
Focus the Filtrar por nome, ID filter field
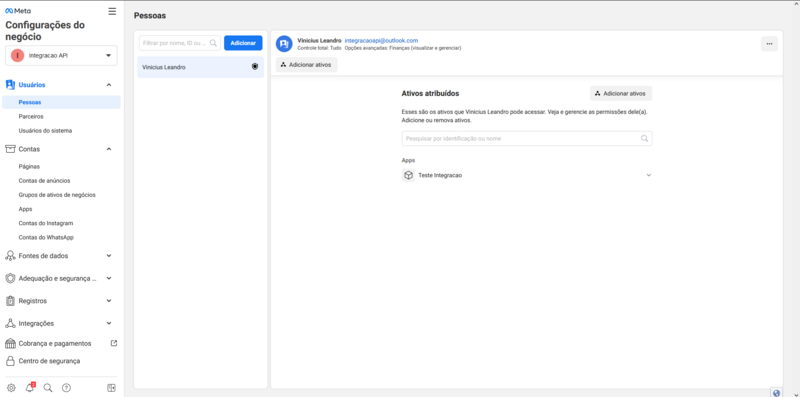[x=180, y=43]
